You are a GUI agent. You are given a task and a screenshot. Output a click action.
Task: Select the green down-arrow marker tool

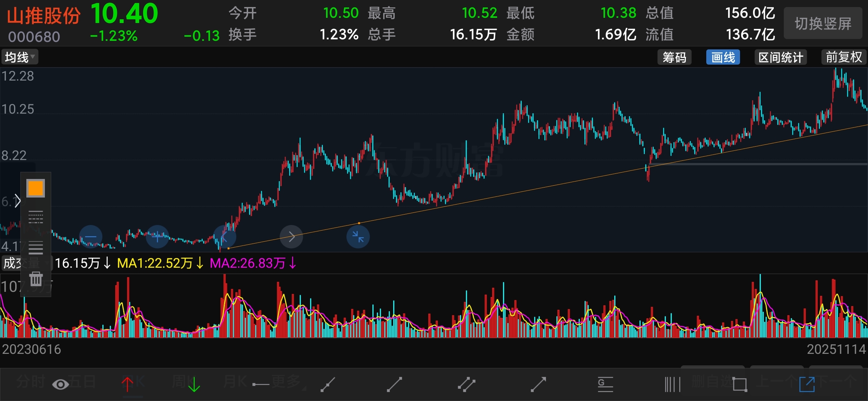pos(194,384)
